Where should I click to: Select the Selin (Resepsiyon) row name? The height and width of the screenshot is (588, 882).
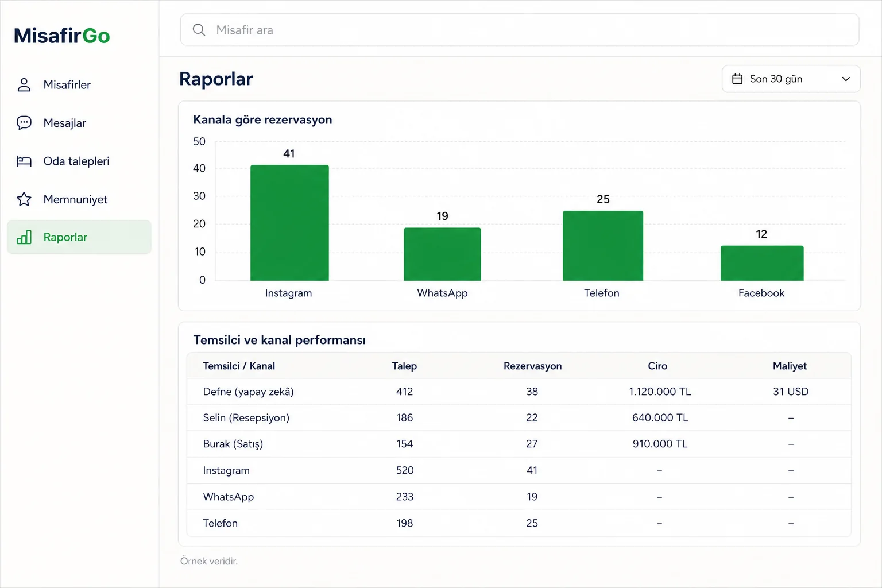tap(246, 418)
